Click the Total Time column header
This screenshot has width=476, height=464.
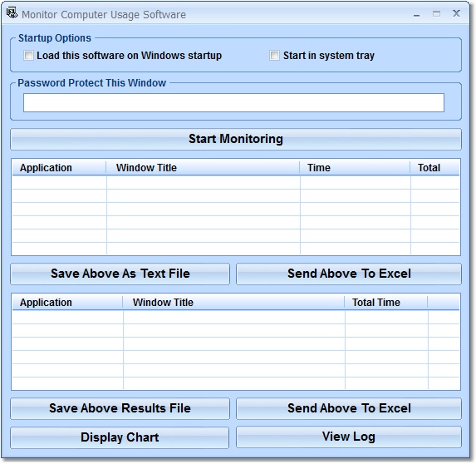pos(385,303)
